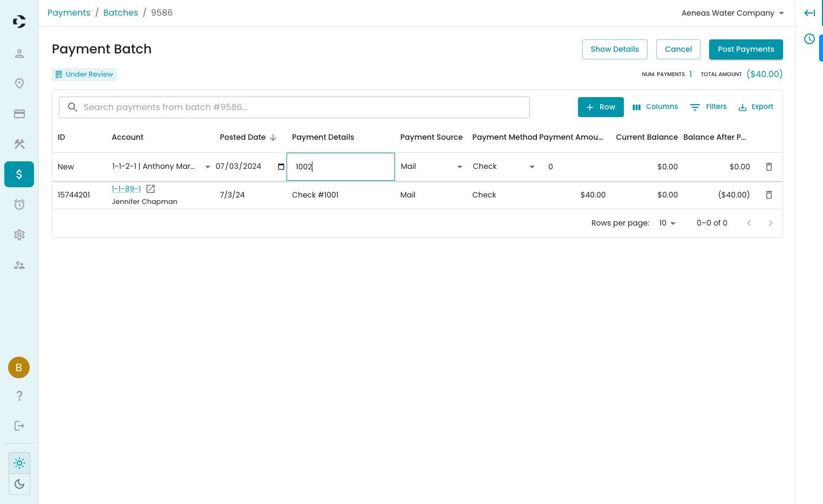The image size is (823, 504).
Task: Click the Account column header
Action: pyautogui.click(x=127, y=137)
